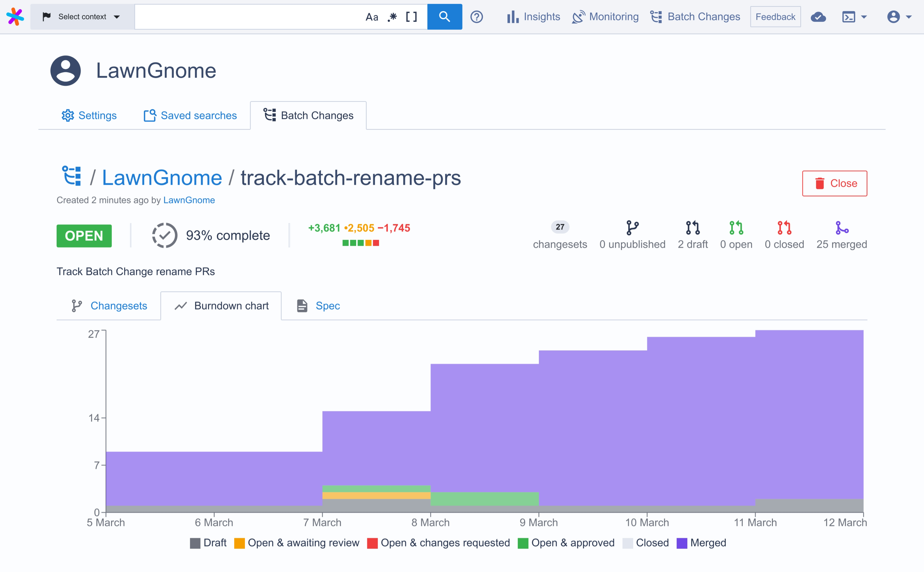The height and width of the screenshot is (572, 924).
Task: Click the Open & awaiting review legend swatch
Action: click(x=239, y=543)
